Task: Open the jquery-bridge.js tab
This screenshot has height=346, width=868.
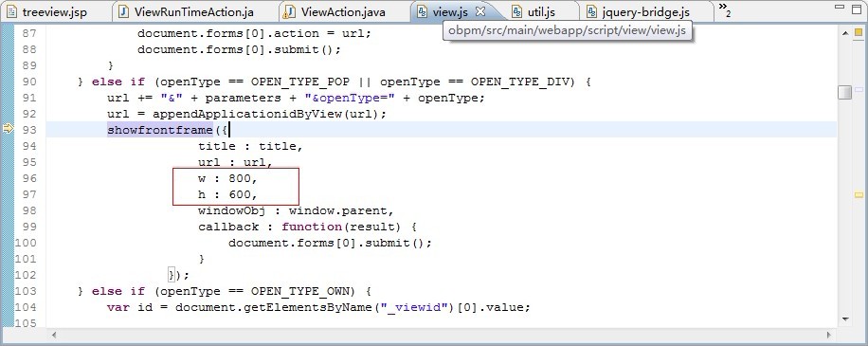Action: coord(645,11)
